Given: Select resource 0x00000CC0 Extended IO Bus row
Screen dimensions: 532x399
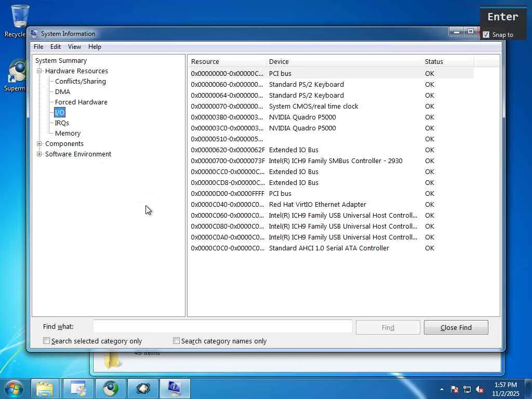Looking at the screenshot, I should click(x=331, y=171).
